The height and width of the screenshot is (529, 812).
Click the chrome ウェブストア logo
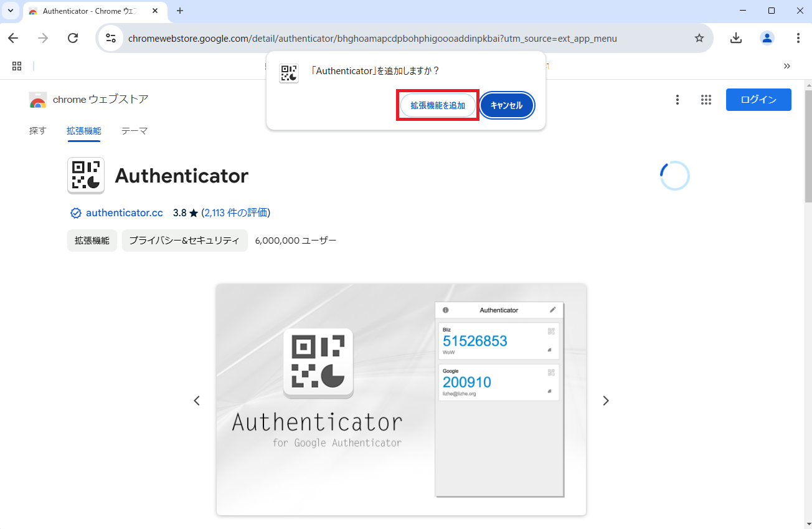37,99
